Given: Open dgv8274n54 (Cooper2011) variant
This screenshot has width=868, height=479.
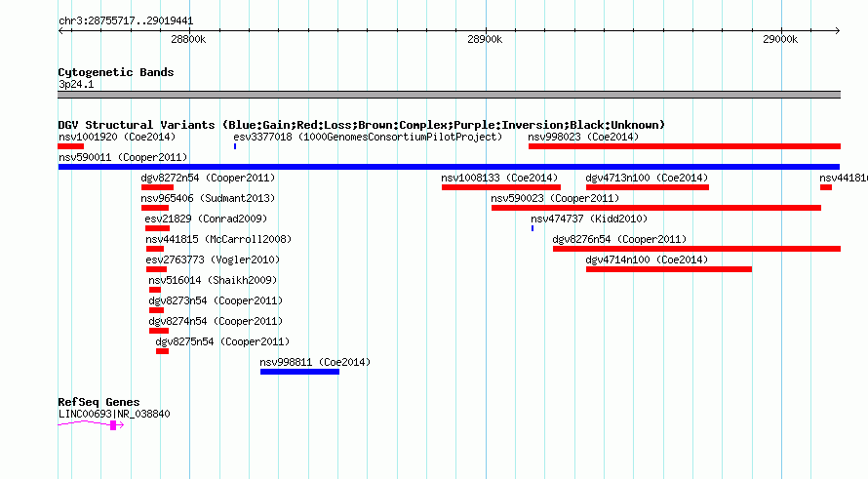Looking at the screenshot, I should point(216,321).
